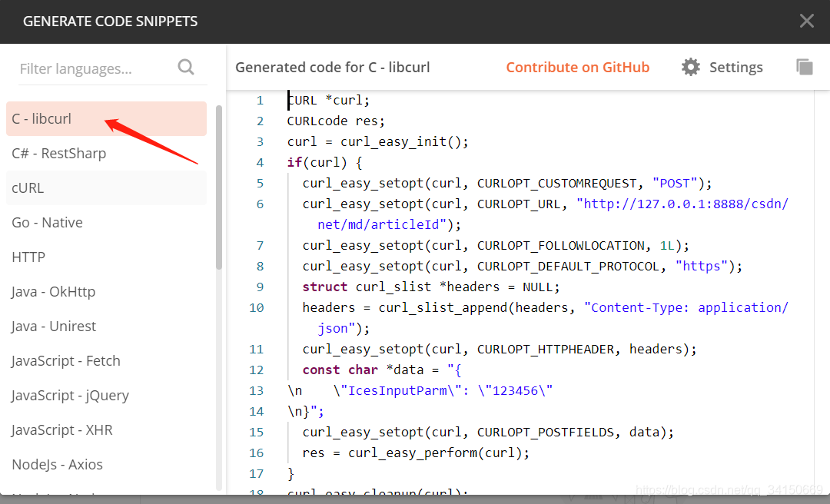The image size is (830, 504).
Task: Choose JavaScript - XHR language
Action: point(106,430)
